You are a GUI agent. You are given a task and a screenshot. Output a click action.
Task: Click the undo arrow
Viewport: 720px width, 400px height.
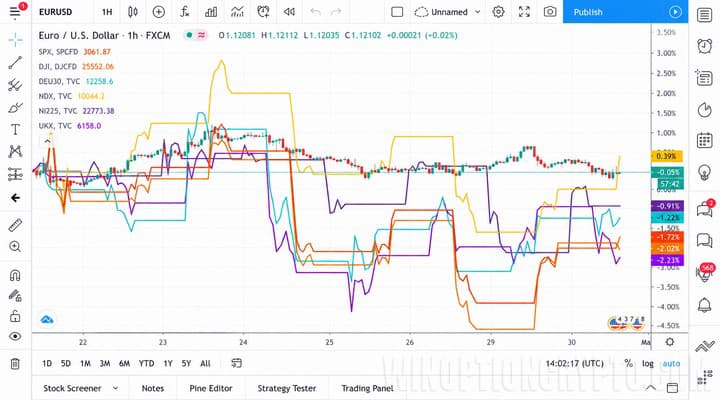click(315, 12)
